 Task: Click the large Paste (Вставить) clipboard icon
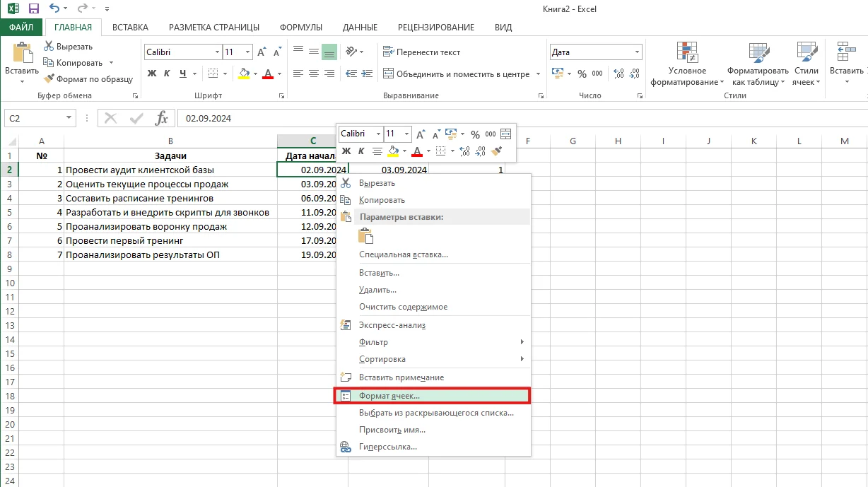pos(22,53)
